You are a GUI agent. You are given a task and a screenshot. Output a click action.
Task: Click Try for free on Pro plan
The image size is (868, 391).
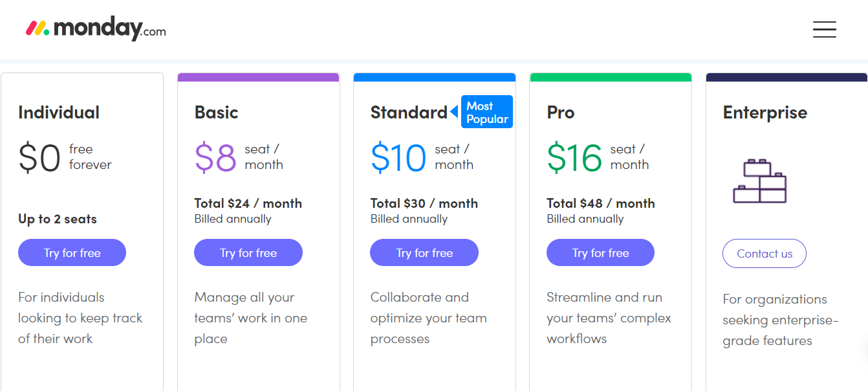[600, 252]
